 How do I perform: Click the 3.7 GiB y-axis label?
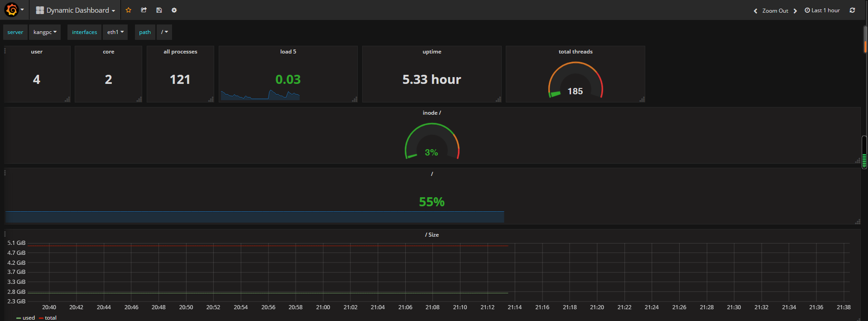(17, 272)
